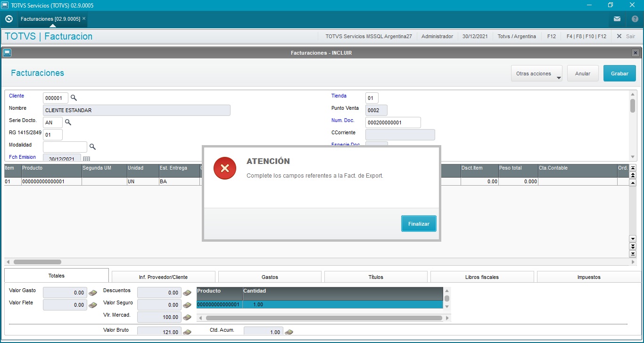Click the money icon beside Descuentos
The height and width of the screenshot is (343, 644).
pos(187,293)
